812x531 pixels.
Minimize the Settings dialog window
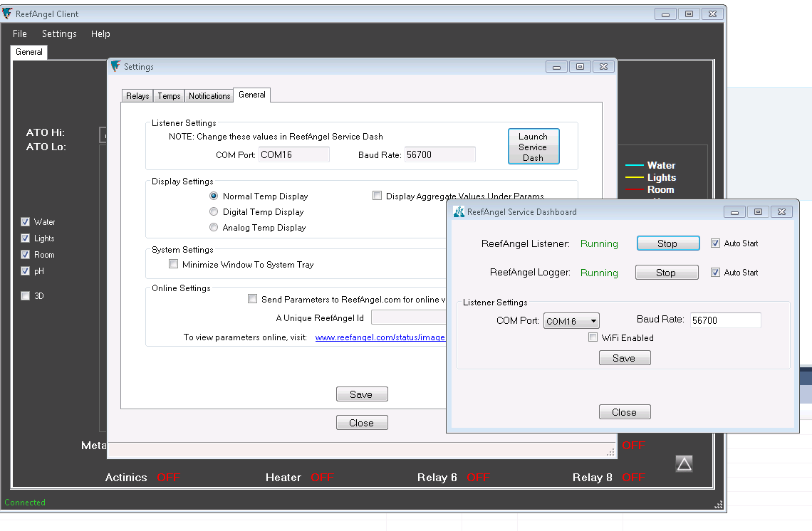[556, 66]
